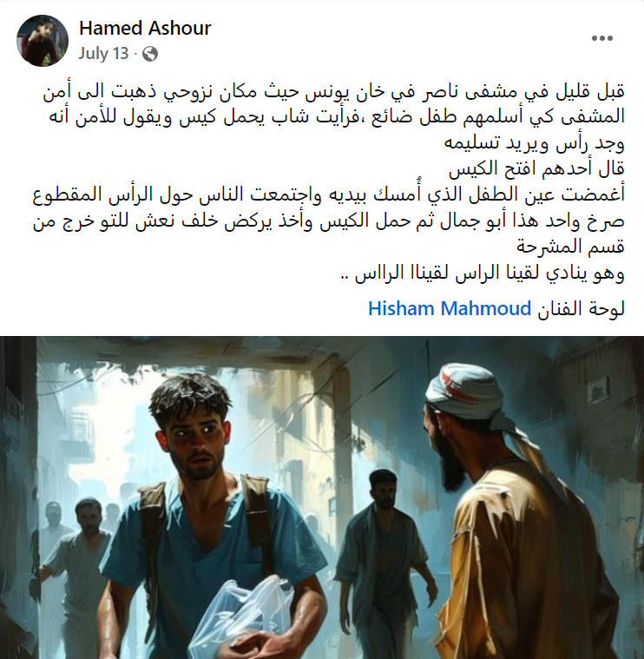This screenshot has height=659, width=644.
Task: Open Hamed Ashour's profile picture
Action: click(43, 41)
